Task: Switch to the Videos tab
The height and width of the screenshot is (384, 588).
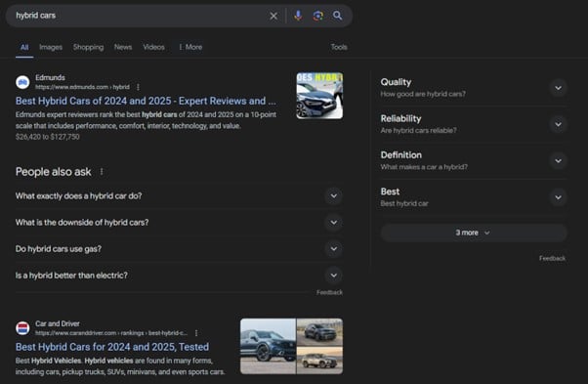Action: point(153,47)
